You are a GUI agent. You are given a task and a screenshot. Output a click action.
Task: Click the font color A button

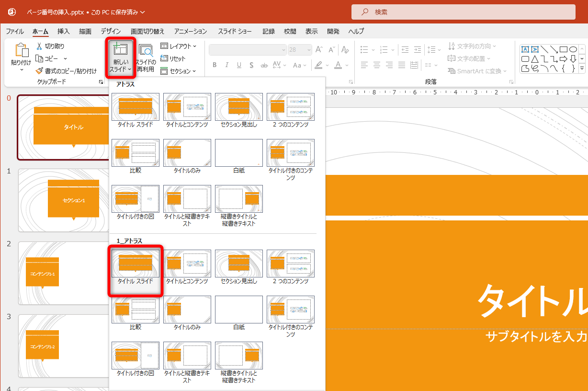click(338, 65)
